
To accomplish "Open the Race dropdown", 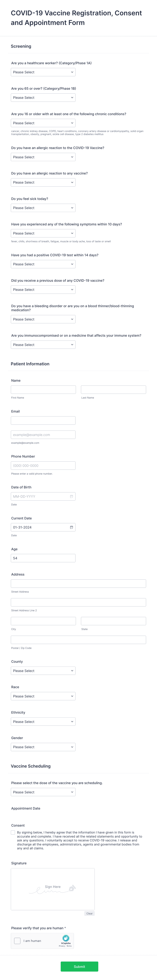I will point(43,696).
